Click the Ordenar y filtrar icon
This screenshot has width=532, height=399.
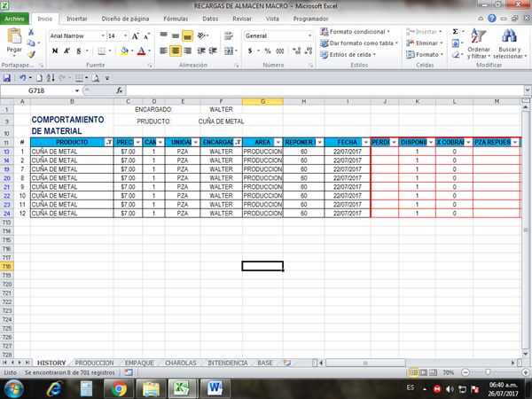(x=479, y=37)
